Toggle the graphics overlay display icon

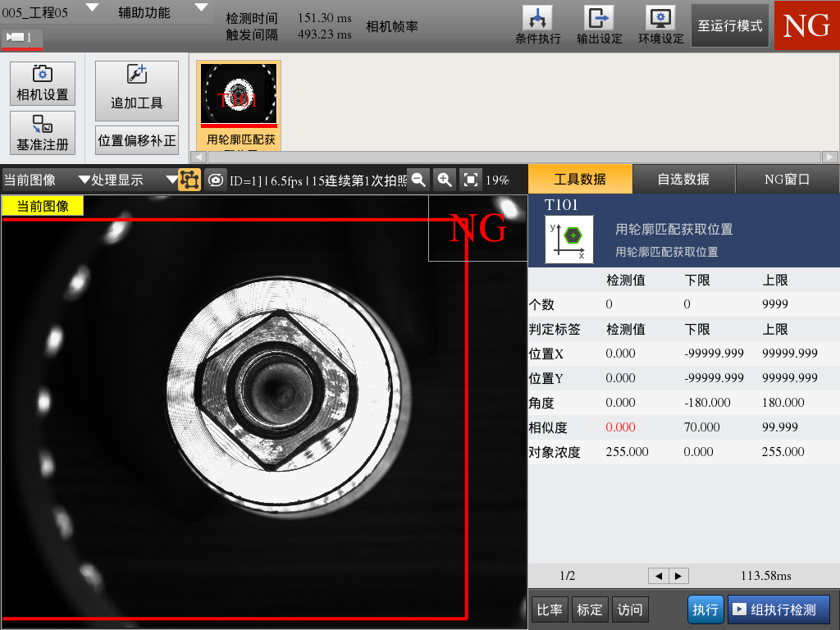(x=189, y=179)
